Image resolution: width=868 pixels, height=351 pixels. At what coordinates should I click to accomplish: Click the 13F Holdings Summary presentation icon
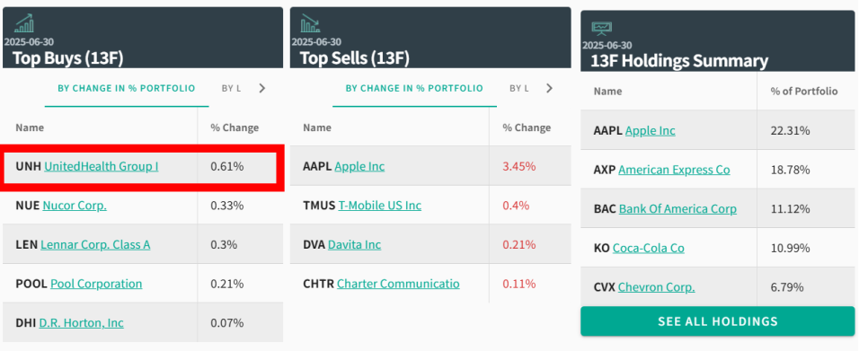pyautogui.click(x=601, y=28)
